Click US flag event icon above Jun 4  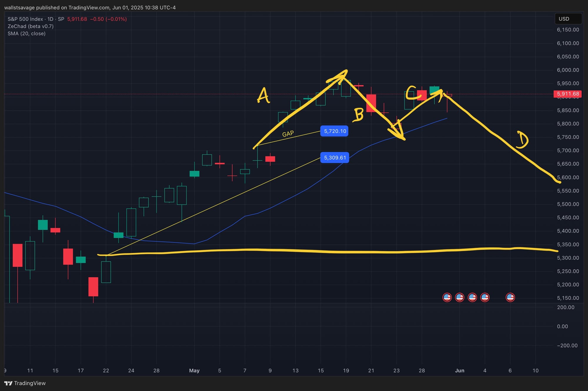pos(485,297)
